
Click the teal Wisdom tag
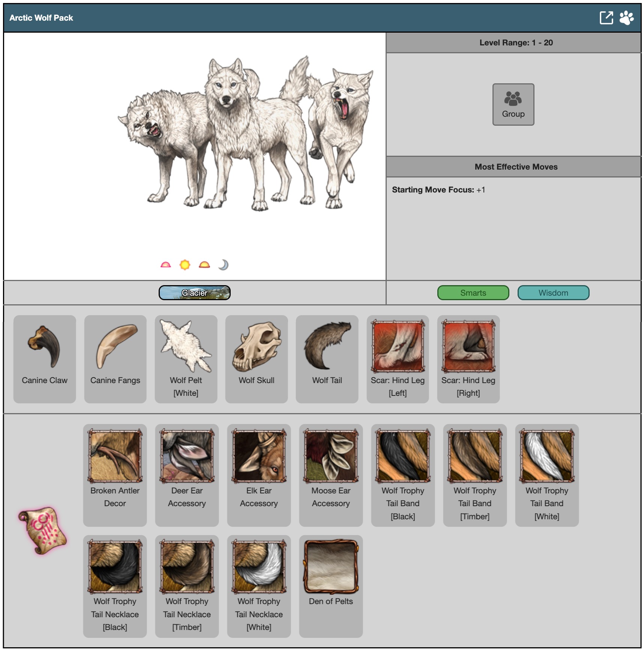553,293
